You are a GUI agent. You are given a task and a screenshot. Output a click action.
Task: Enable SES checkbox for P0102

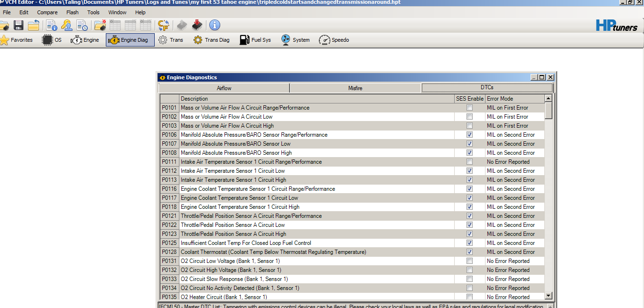pyautogui.click(x=469, y=117)
